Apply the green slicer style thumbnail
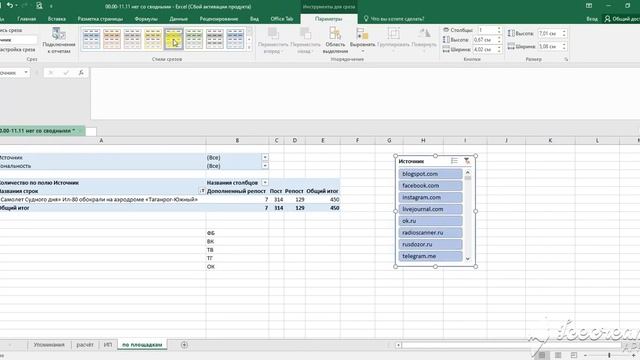This screenshot has width=640, height=360. [194, 39]
